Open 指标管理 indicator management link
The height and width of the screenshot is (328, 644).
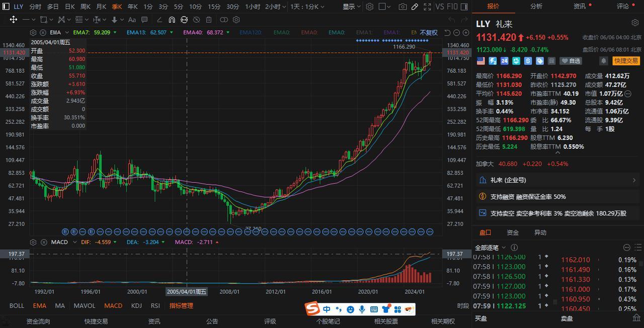181,305
